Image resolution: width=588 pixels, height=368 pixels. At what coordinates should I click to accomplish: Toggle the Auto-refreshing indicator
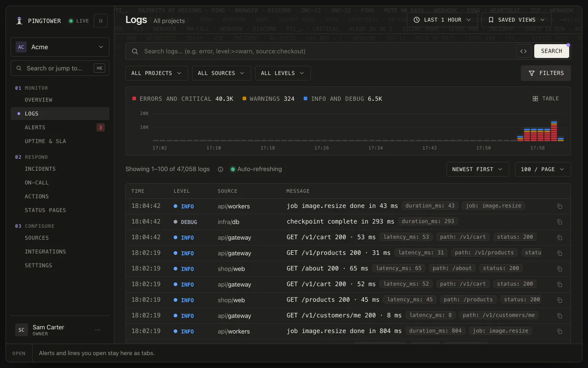point(256,169)
